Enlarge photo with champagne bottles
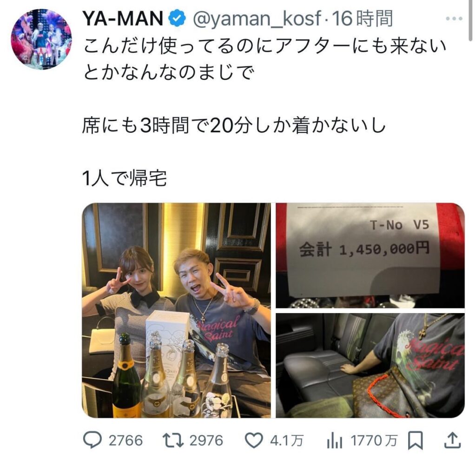 click(176, 310)
